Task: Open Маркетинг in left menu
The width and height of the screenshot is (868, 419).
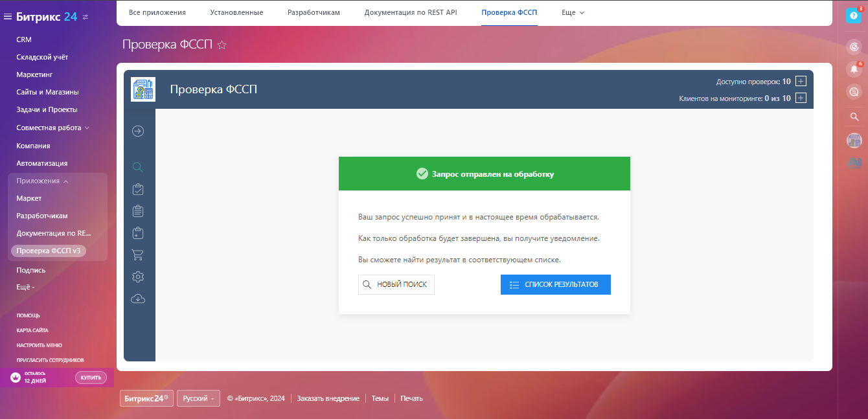Action: (34, 74)
